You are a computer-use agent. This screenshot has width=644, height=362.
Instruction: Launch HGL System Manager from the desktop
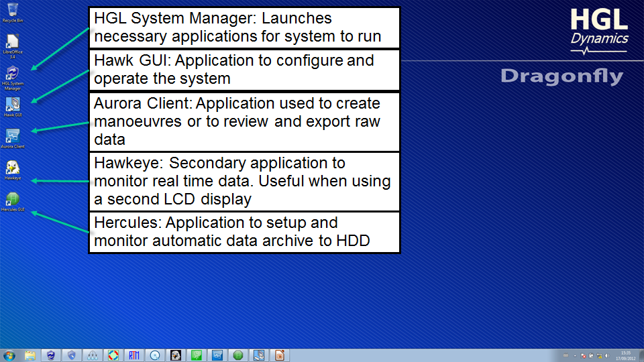(12, 78)
